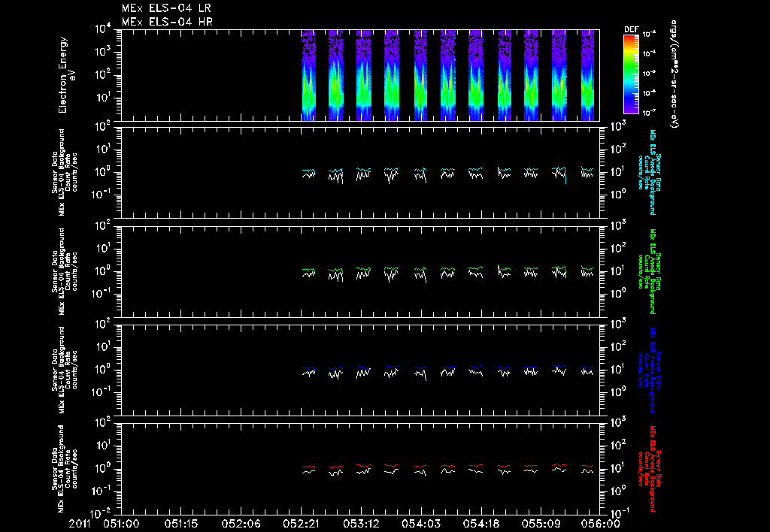
Task: Click the red Sensor Data Anode Background legend
Action: (649, 469)
